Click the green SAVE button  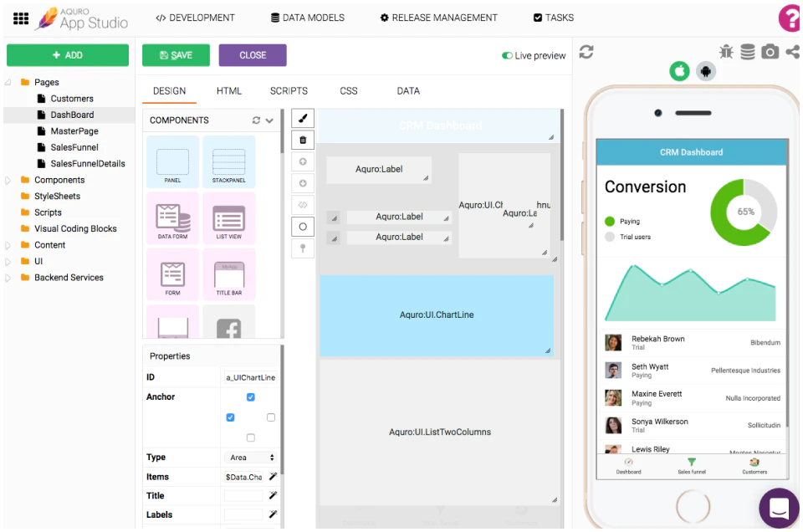176,55
